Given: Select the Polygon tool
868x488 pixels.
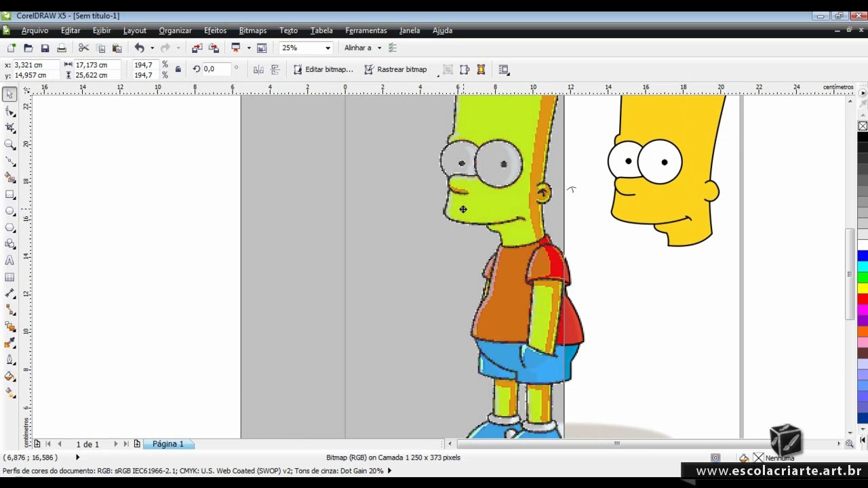Looking at the screenshot, I should pyautogui.click(x=10, y=228).
